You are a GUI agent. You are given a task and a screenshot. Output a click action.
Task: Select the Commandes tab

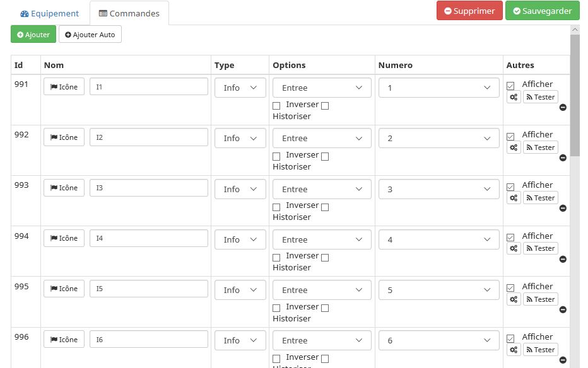pos(129,13)
